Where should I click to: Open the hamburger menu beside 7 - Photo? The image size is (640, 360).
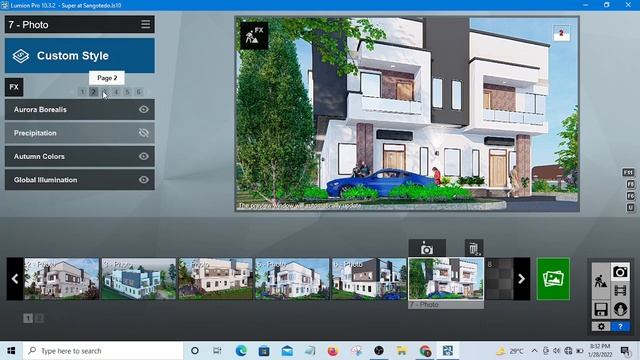(x=145, y=24)
